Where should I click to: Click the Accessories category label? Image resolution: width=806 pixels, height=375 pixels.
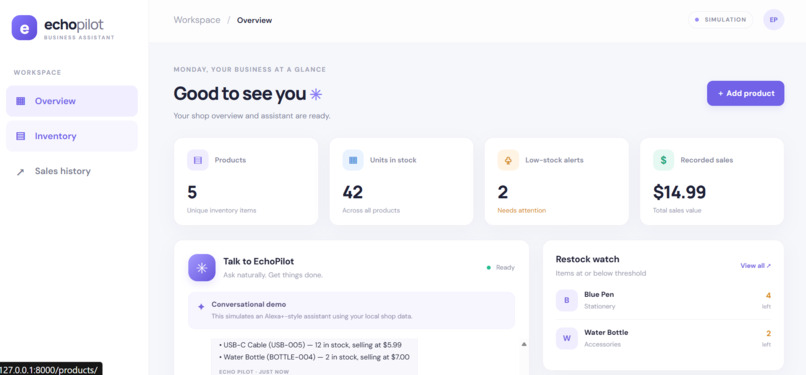pyautogui.click(x=602, y=345)
